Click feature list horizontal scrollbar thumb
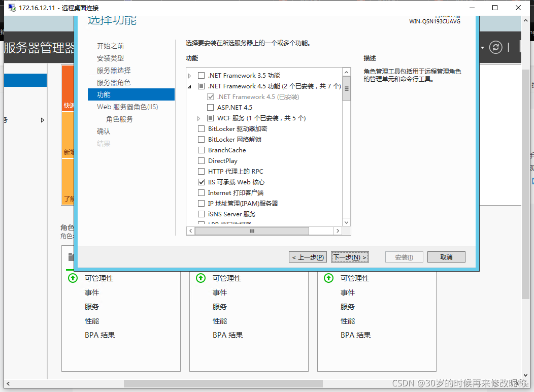The width and height of the screenshot is (534, 392). coord(252,231)
